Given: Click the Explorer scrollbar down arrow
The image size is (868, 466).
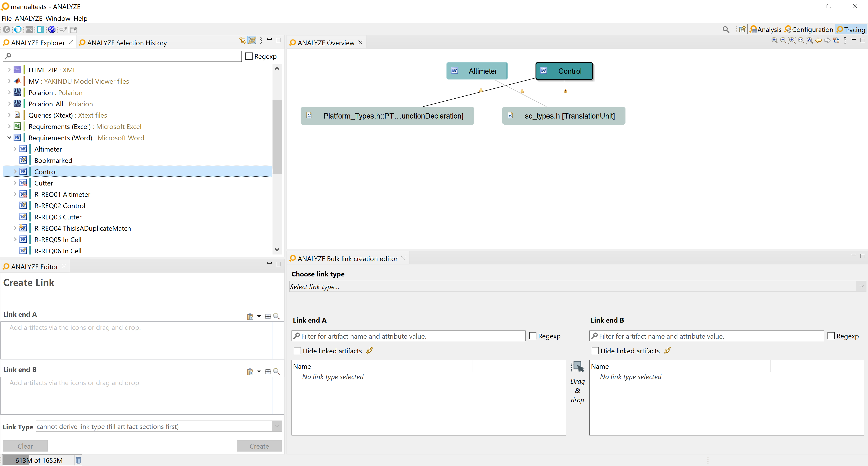Looking at the screenshot, I should coord(277,250).
